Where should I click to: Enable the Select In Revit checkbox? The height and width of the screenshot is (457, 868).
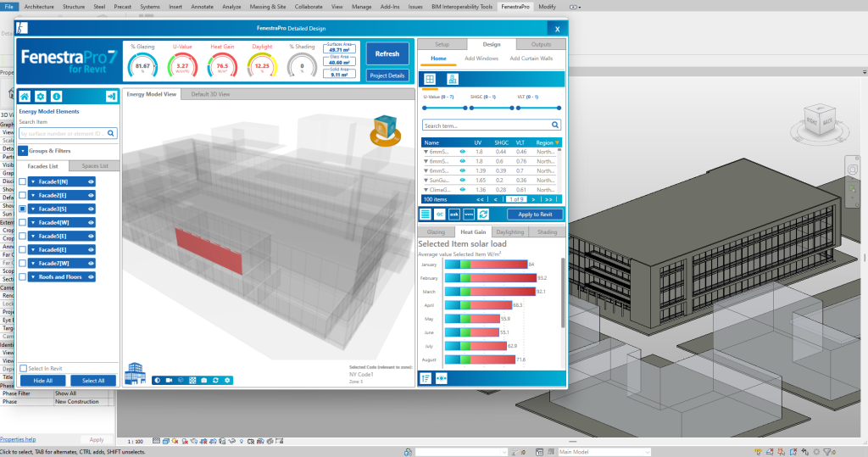pos(23,368)
